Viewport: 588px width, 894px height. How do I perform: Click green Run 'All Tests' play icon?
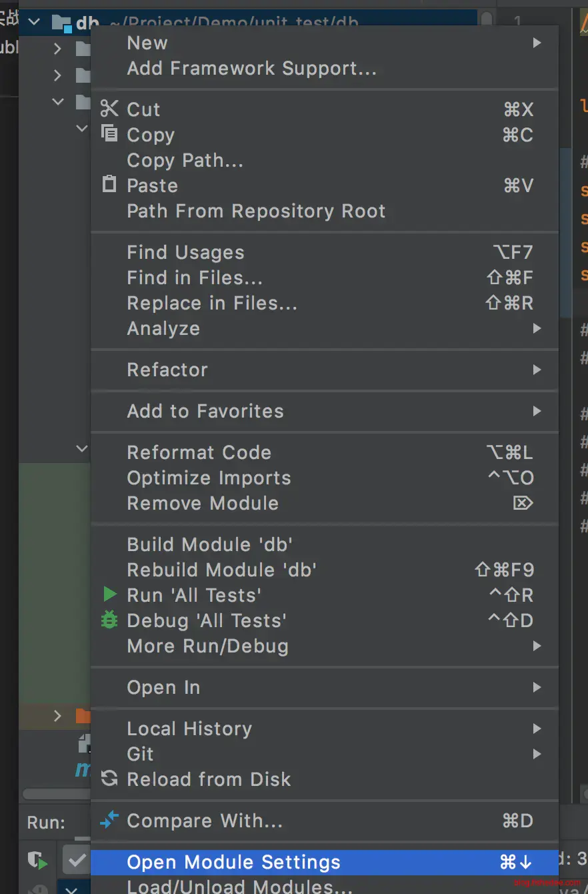point(109,594)
